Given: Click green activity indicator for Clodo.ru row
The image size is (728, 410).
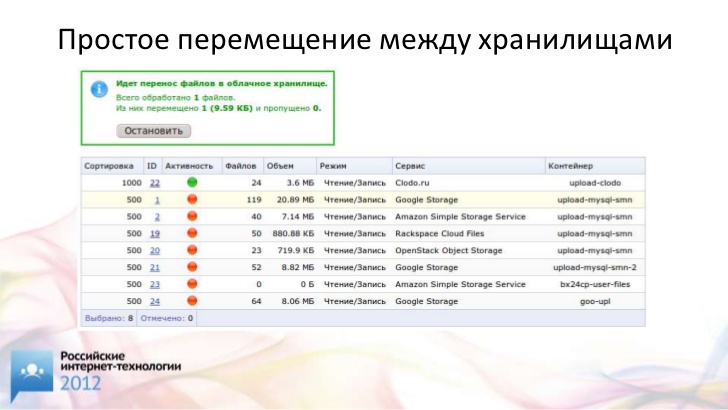Looking at the screenshot, I should [x=192, y=183].
